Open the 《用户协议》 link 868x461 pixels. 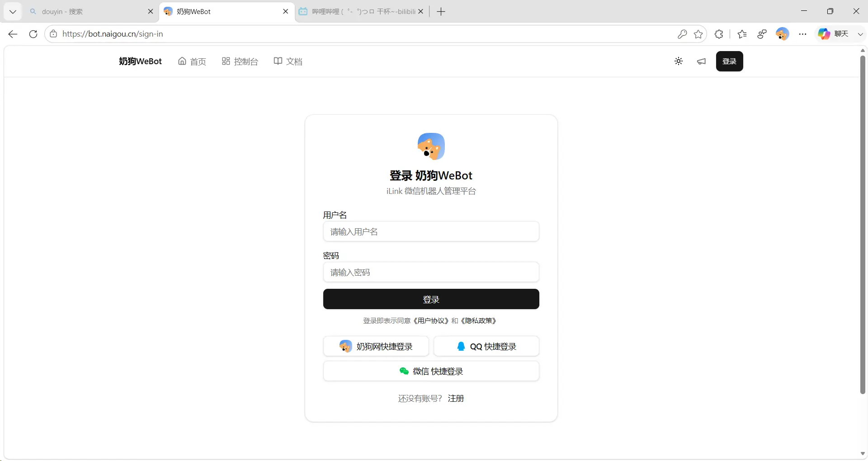[431, 321]
